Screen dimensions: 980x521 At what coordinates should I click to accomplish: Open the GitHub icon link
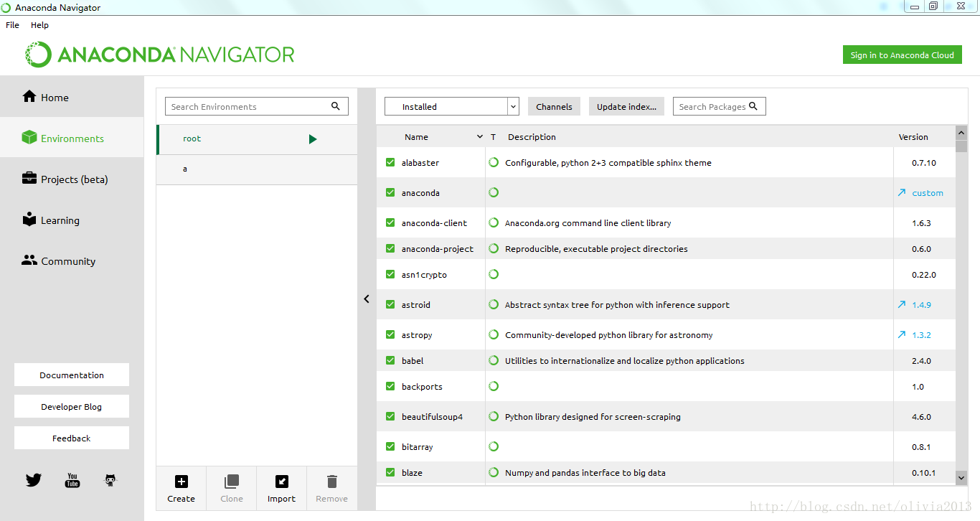click(x=110, y=480)
